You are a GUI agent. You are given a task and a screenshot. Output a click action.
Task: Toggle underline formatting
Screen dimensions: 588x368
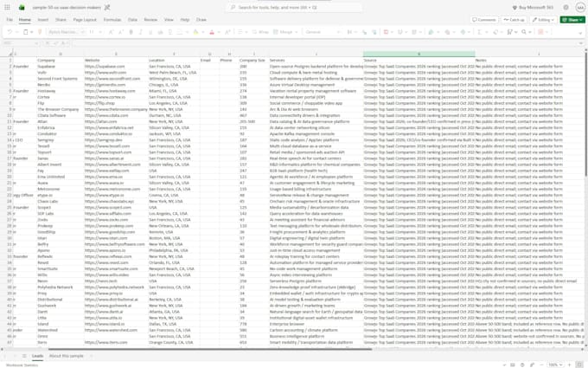coord(150,32)
